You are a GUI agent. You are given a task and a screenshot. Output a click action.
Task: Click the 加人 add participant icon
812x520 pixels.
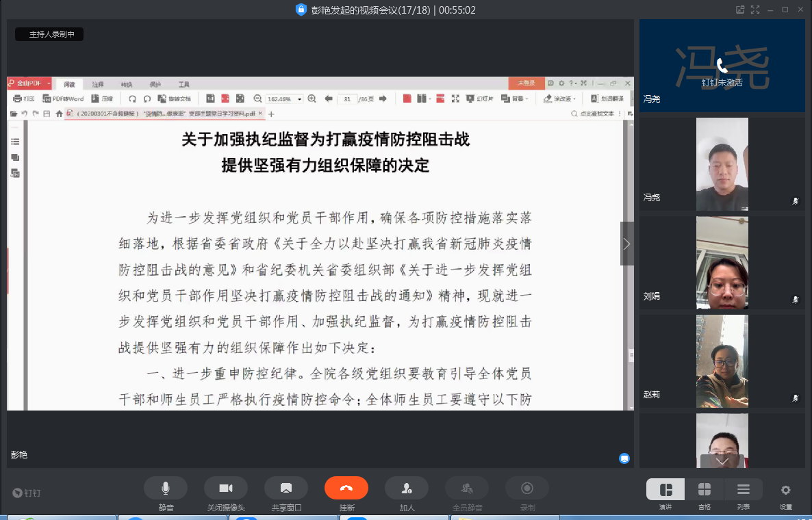click(x=407, y=487)
